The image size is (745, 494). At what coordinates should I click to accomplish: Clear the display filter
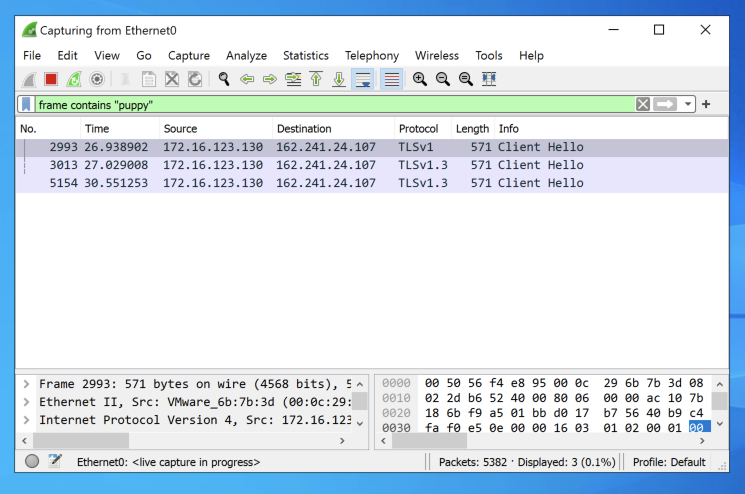643,104
